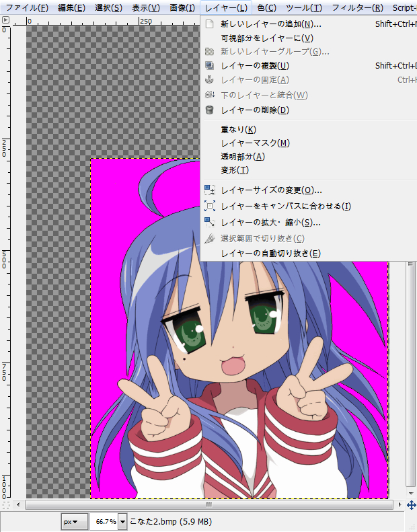Viewport: 417px width, 532px height.
Task: Click the fit layer to canvas icon
Action: click(x=210, y=206)
